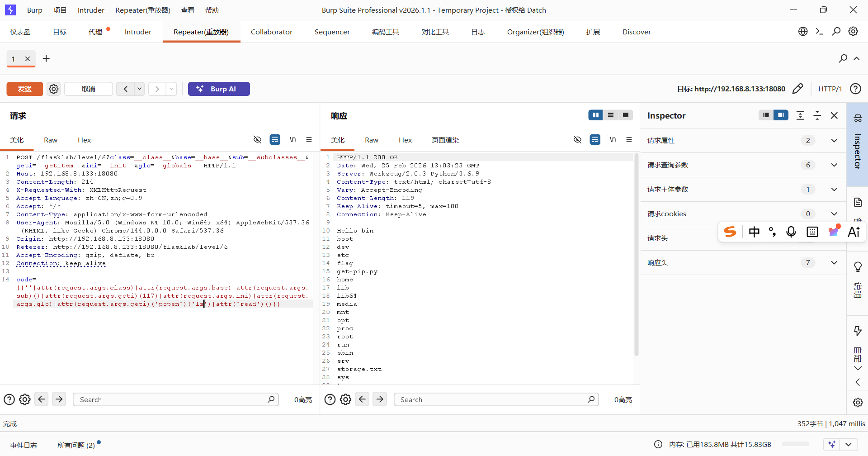The image size is (868, 456).
Task: Open the Burp AI status dropdown chevron
Action: (x=849, y=445)
